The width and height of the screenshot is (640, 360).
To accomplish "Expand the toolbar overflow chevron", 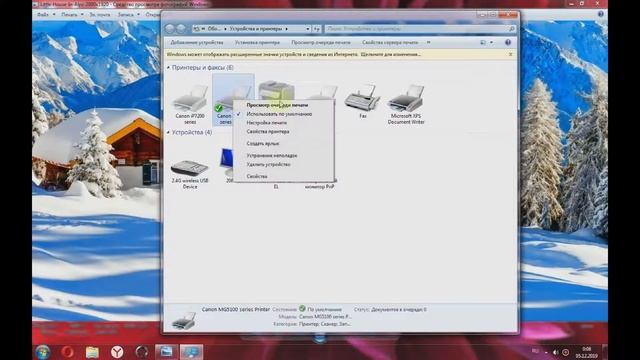I will [x=428, y=42].
